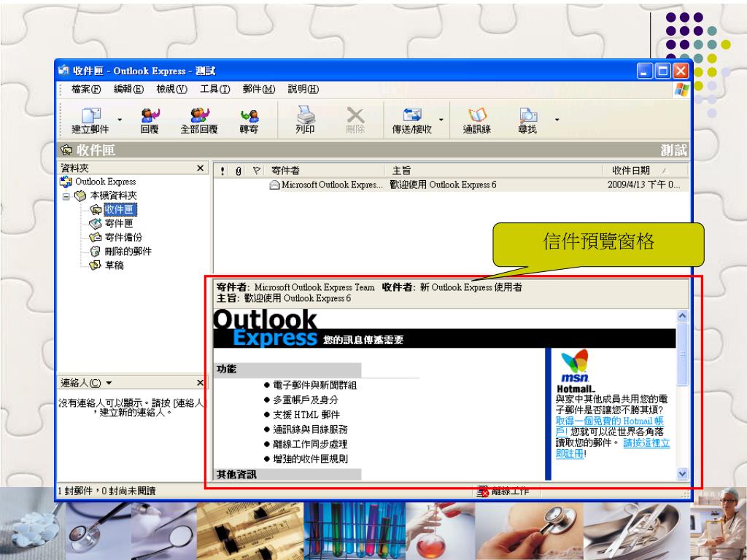The image size is (747, 560).
Task: Click the 請按這裡立即註冊 sign-up link
Action: 613,448
